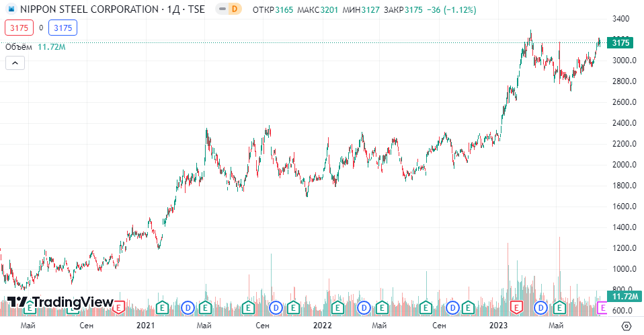Click the −36 (−1.12%) change value
Viewport: 644px width, 335px height.
451,10
